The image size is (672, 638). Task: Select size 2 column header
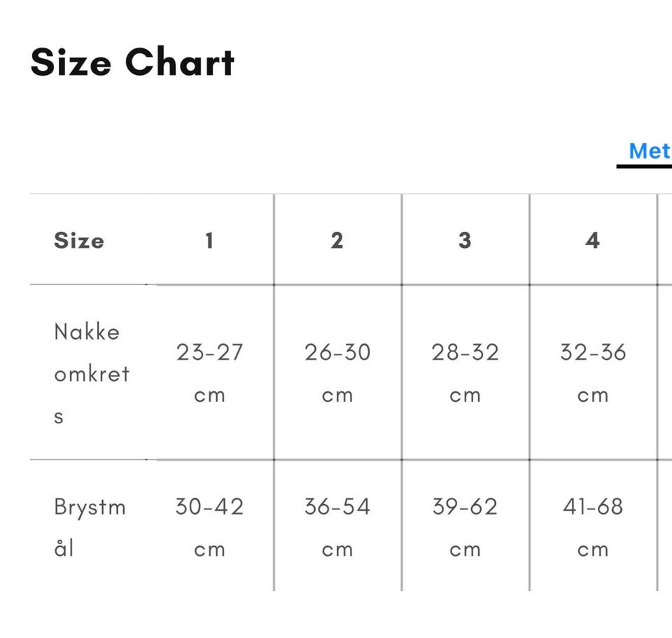pyautogui.click(x=337, y=240)
